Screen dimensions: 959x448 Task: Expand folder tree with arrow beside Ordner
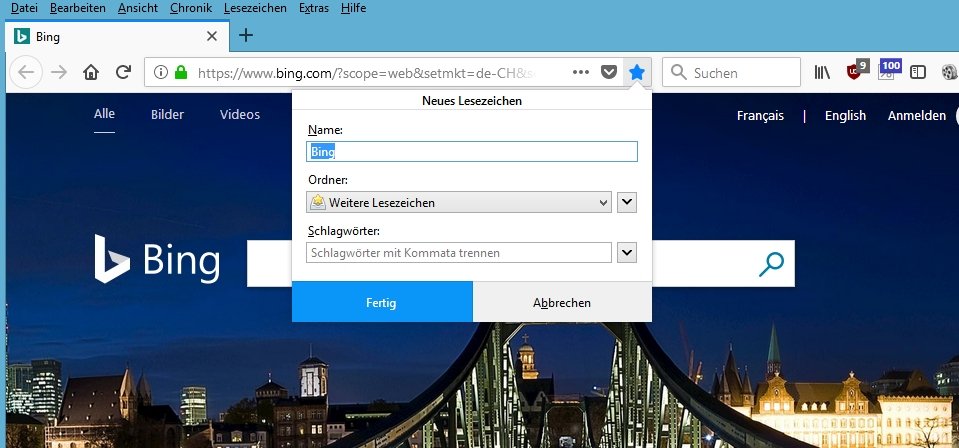pyautogui.click(x=627, y=202)
